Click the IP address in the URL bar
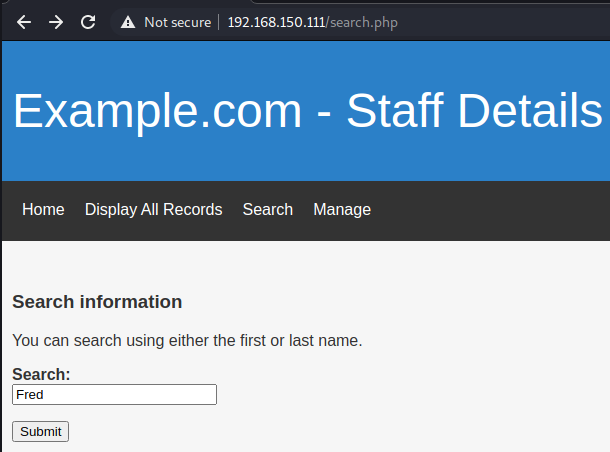The image size is (610, 452). click(276, 22)
